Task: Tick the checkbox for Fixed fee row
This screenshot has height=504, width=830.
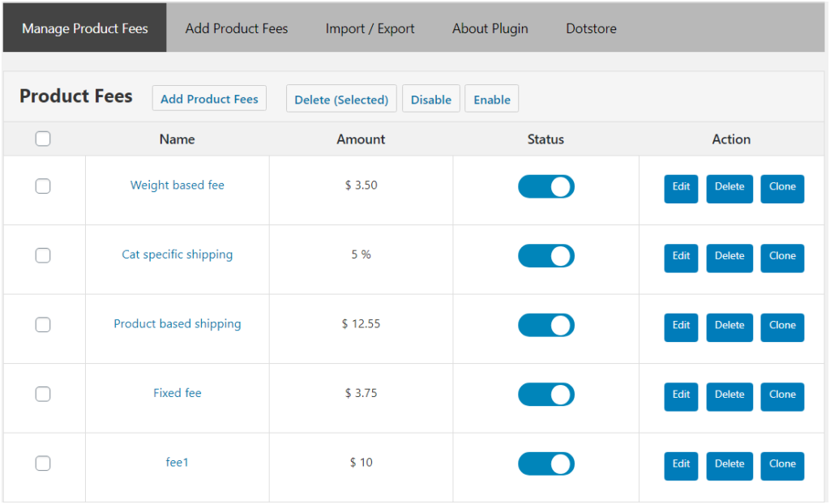Action: [x=43, y=394]
